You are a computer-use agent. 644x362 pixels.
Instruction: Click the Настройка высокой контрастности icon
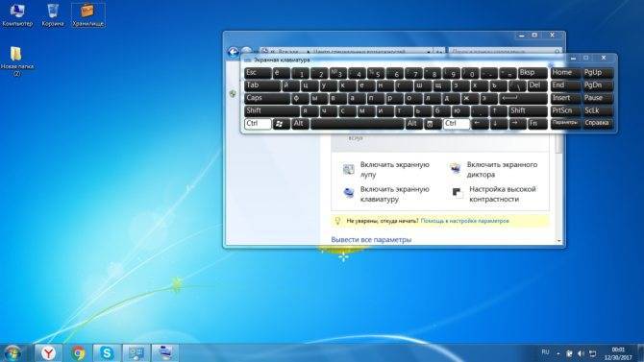coord(457,193)
